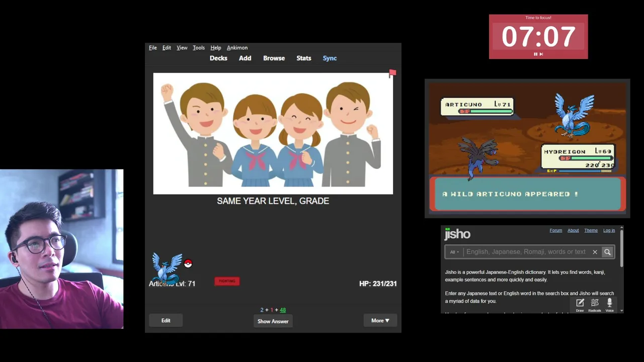Open the Stats view
Viewport: 644px width, 362px height.
[x=304, y=58]
